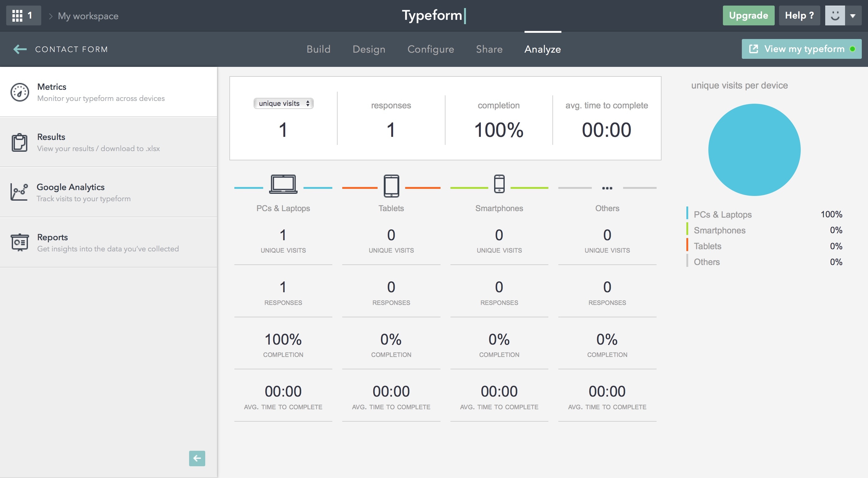
Task: Switch to the Build tab
Action: pyautogui.click(x=318, y=49)
